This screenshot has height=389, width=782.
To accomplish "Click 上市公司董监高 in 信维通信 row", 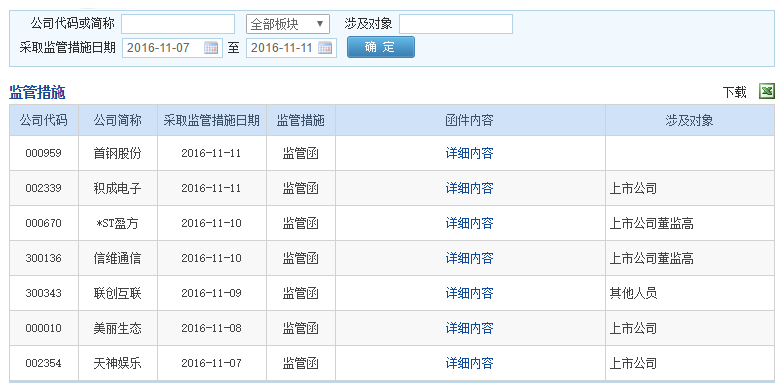I will click(651, 258).
